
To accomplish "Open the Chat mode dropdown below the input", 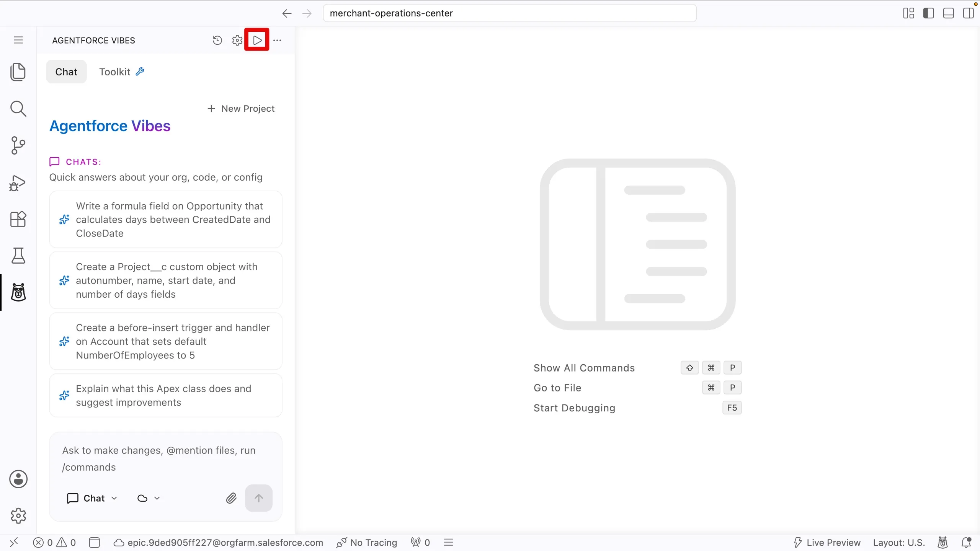I will point(92,498).
